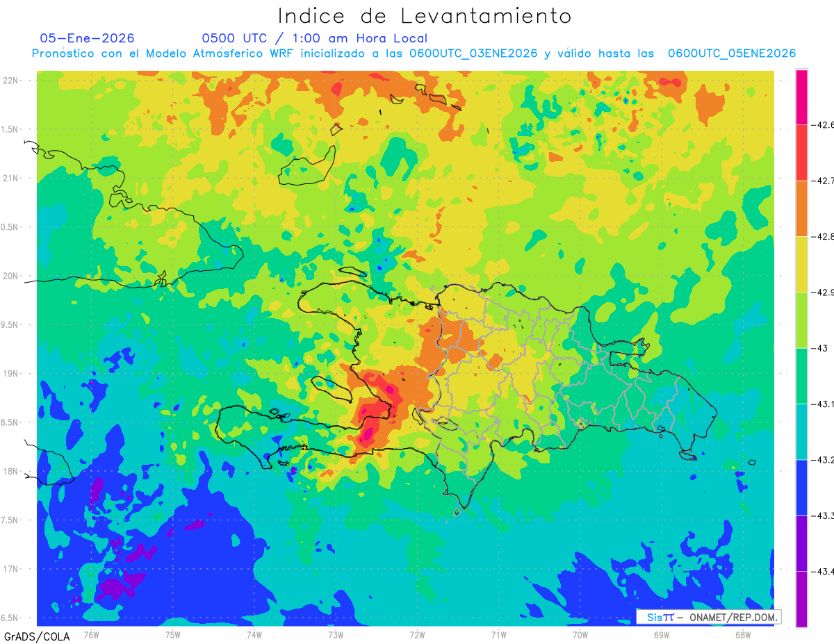This screenshot has height=644, width=834.
Task: Select the "-43.4" legend value
Action: (821, 571)
